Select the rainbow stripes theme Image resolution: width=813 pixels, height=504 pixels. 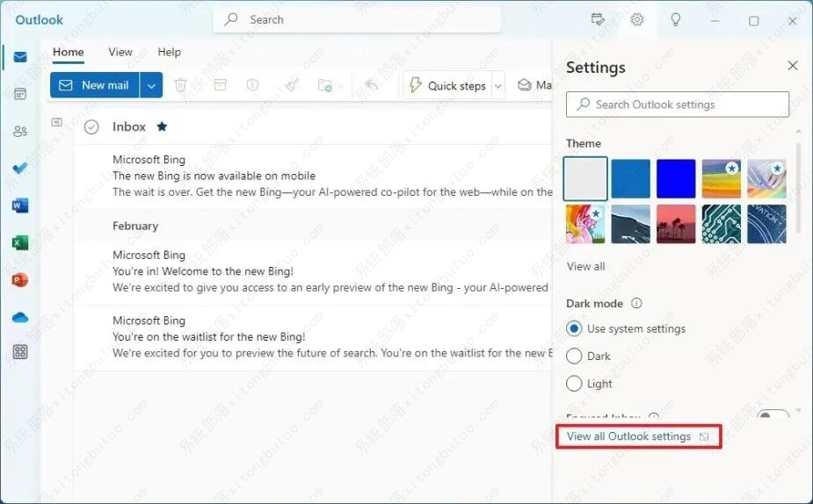click(x=722, y=179)
